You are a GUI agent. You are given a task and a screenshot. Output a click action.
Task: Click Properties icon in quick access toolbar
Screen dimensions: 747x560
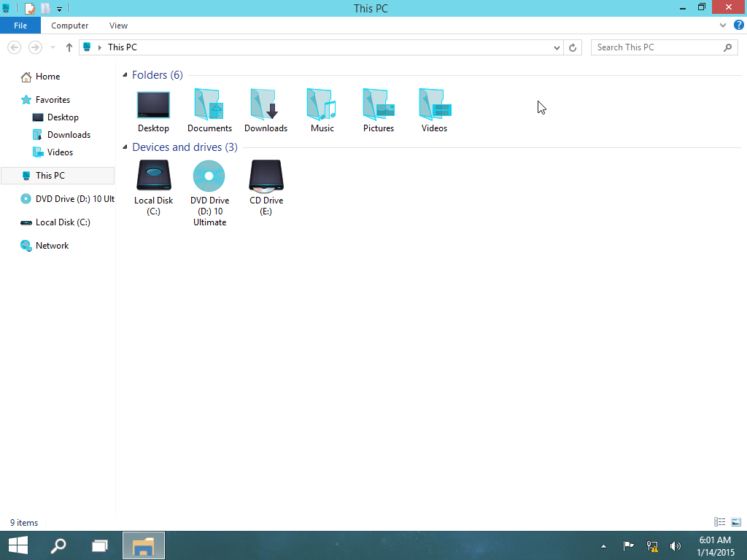pos(29,8)
